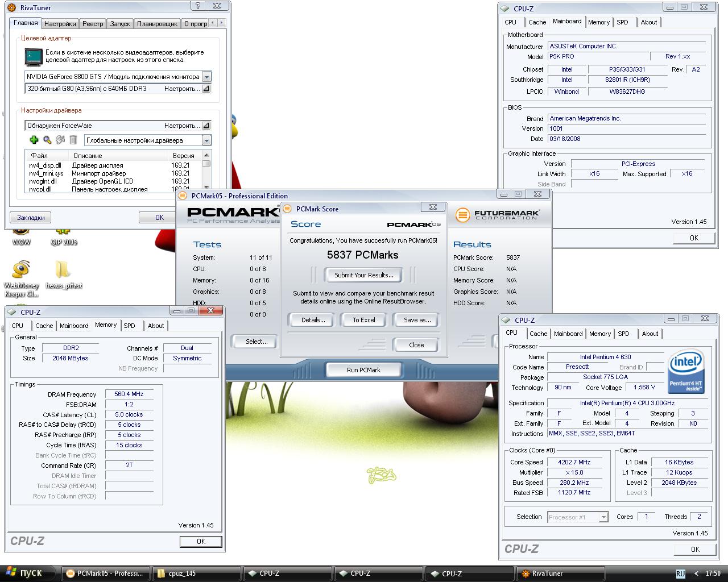This screenshot has width=728, height=582.
Task: Click motherboard model field P5K PRO
Action: pyautogui.click(x=598, y=57)
